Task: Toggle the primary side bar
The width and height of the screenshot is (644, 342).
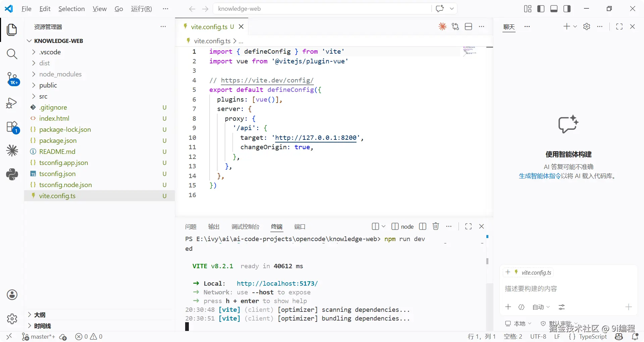Action: point(541,9)
